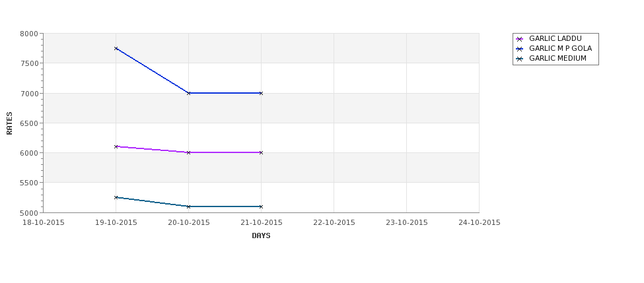Click Garlic Laddu point on 21-10-2015
The image size is (644, 283).
click(x=261, y=152)
